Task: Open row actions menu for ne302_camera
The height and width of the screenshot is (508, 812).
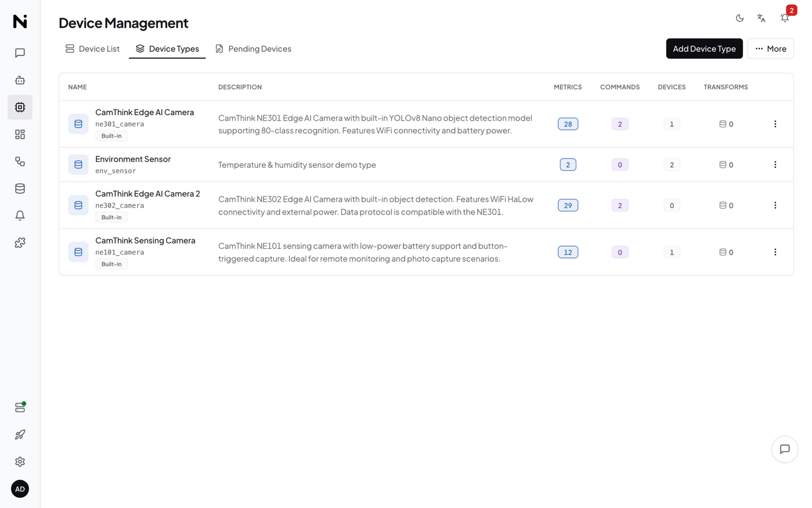Action: point(775,205)
